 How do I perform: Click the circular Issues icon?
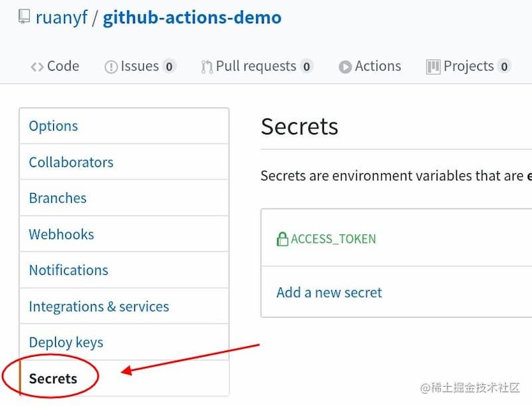coord(110,66)
